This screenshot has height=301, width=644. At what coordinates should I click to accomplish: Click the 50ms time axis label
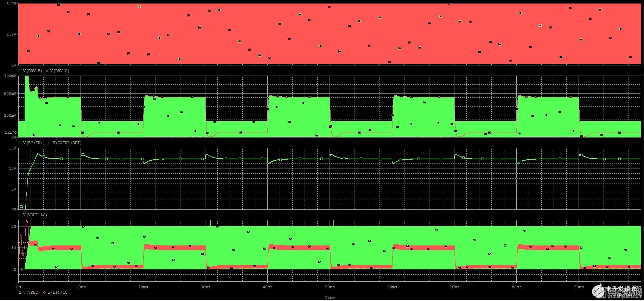pos(330,287)
